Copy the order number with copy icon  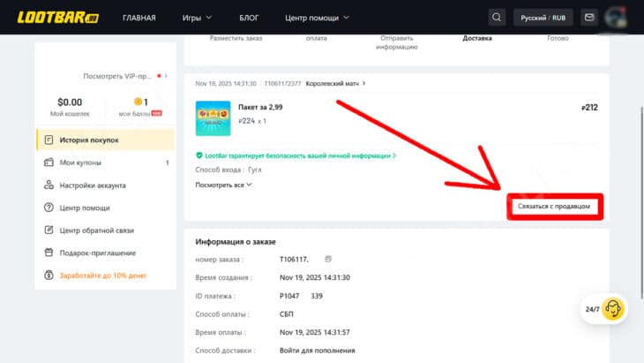coord(328,259)
